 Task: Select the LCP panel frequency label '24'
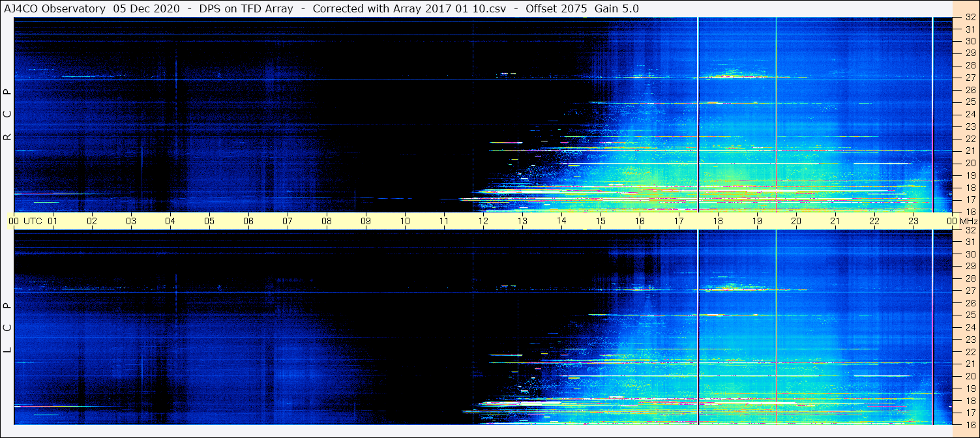pos(970,327)
